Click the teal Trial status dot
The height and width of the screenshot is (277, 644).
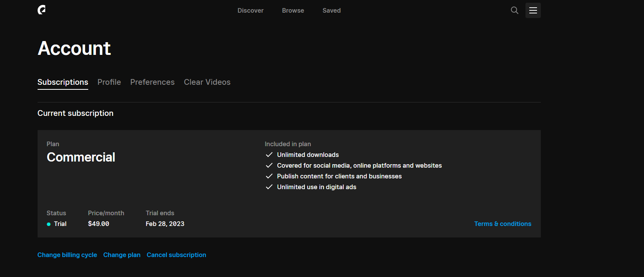click(49, 224)
